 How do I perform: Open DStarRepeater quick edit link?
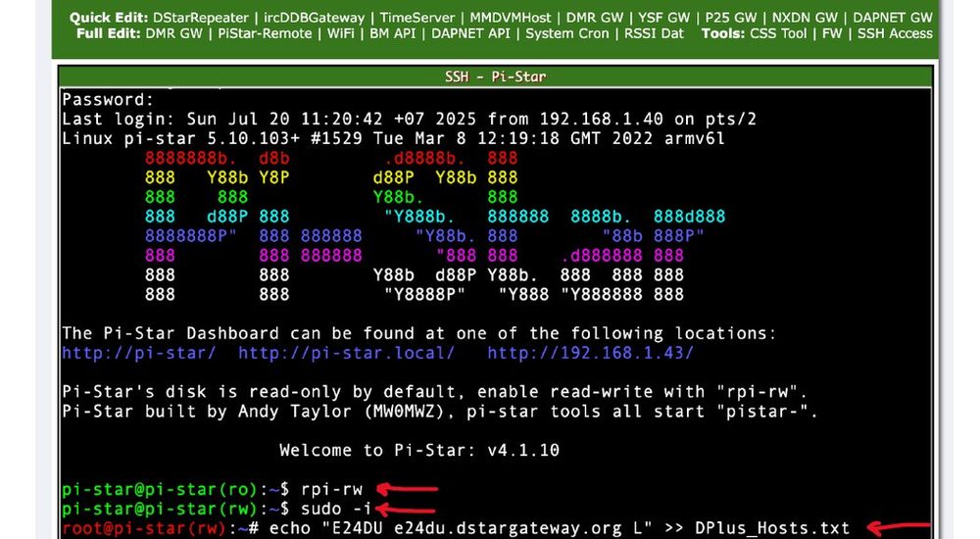[x=201, y=19]
